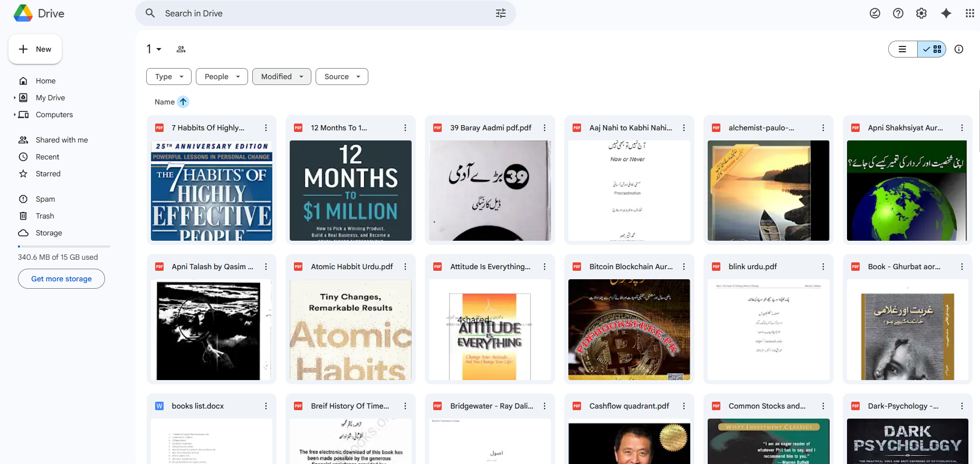Click the Google Drive logo
The image size is (980, 464).
[23, 13]
